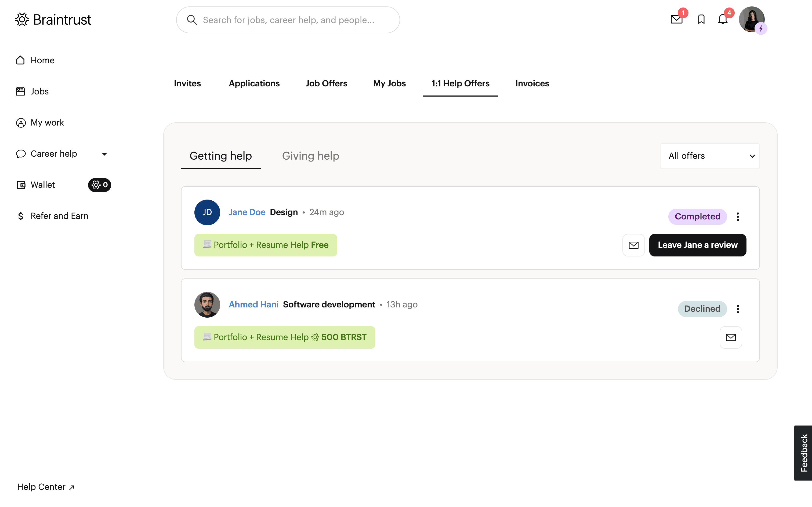Switch to the Giving help tab
This screenshot has height=507, width=812.
(310, 156)
